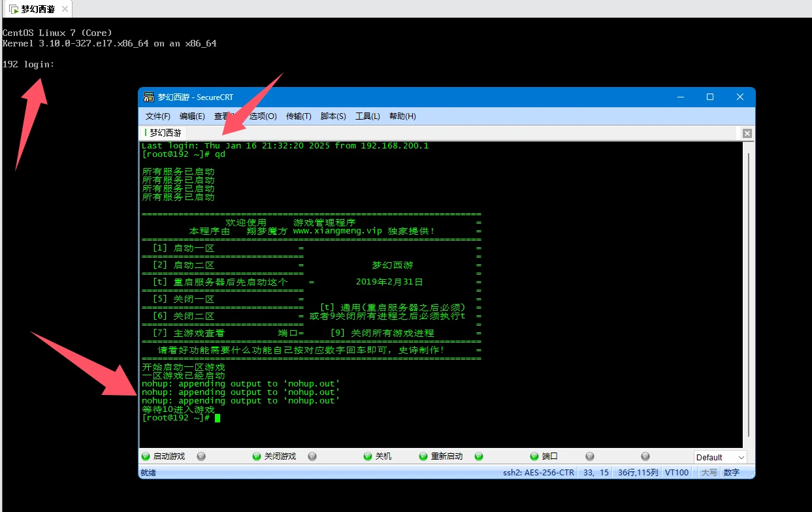Click the '[6] 关闭二区' menu line
This screenshot has height=512, width=812.
183,316
